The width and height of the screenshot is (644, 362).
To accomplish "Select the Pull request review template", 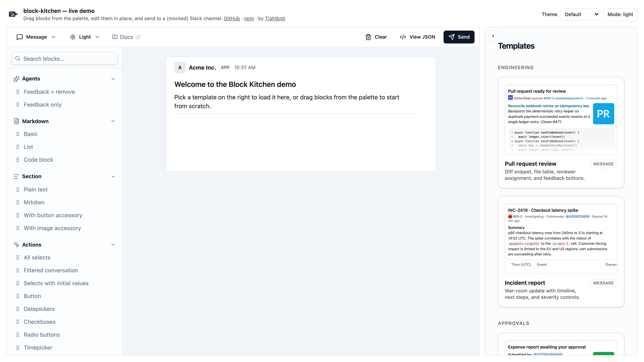I will [x=561, y=133].
